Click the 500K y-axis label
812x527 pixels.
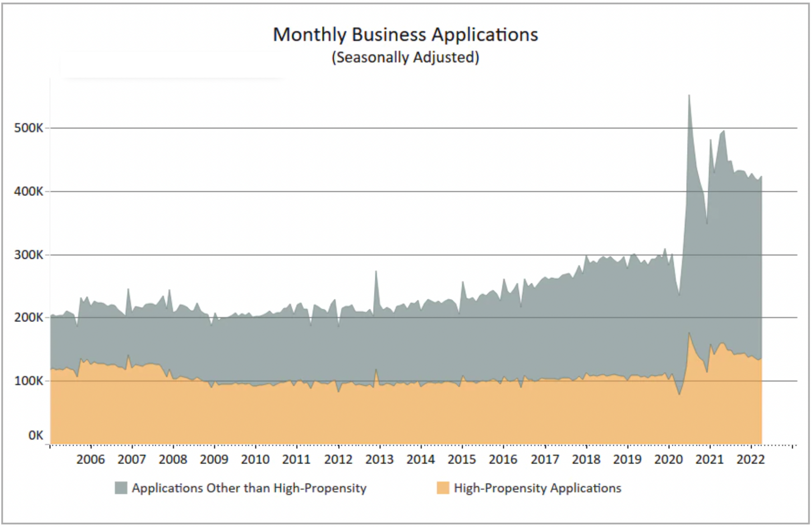point(28,128)
